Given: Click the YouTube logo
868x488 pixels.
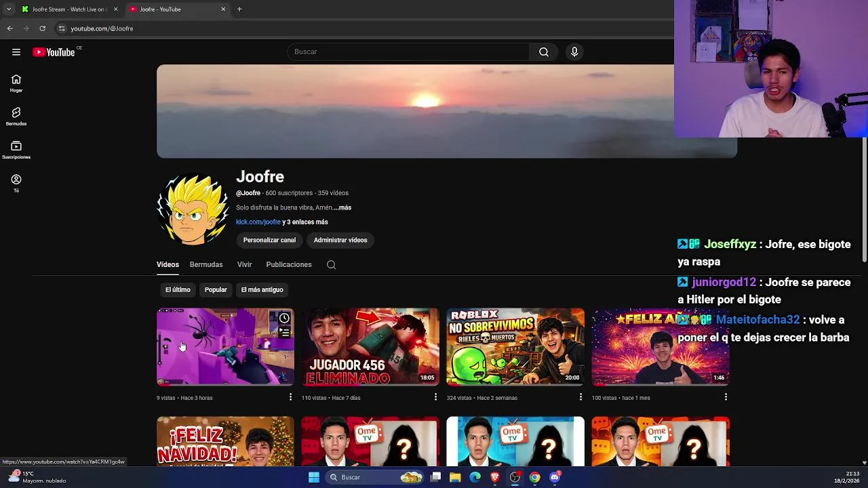Looking at the screenshot, I should [x=54, y=52].
